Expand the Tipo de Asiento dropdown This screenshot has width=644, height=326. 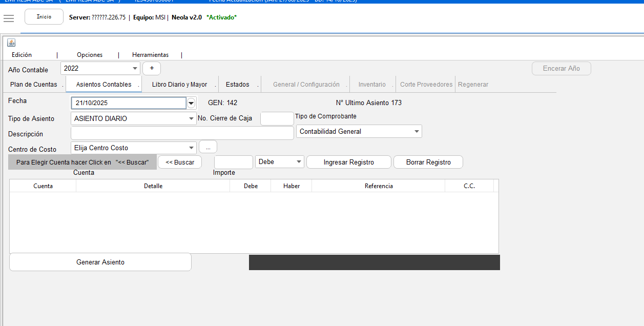click(x=191, y=118)
